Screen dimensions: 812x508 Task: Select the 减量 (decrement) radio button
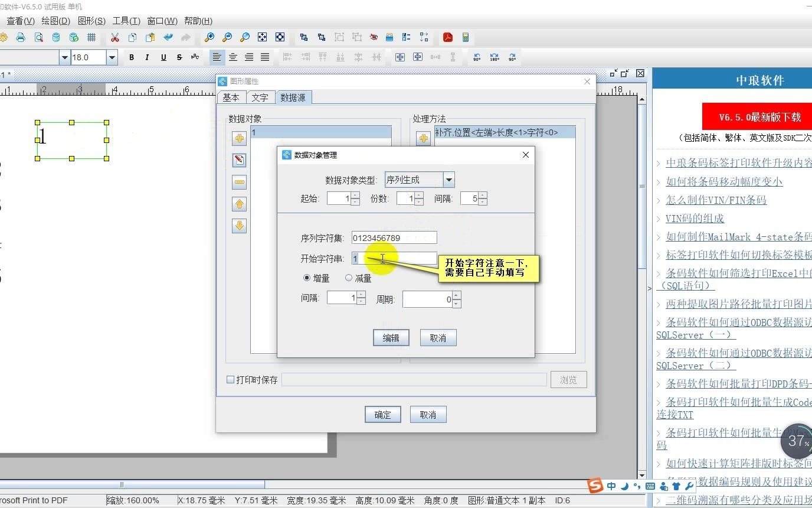coord(349,278)
